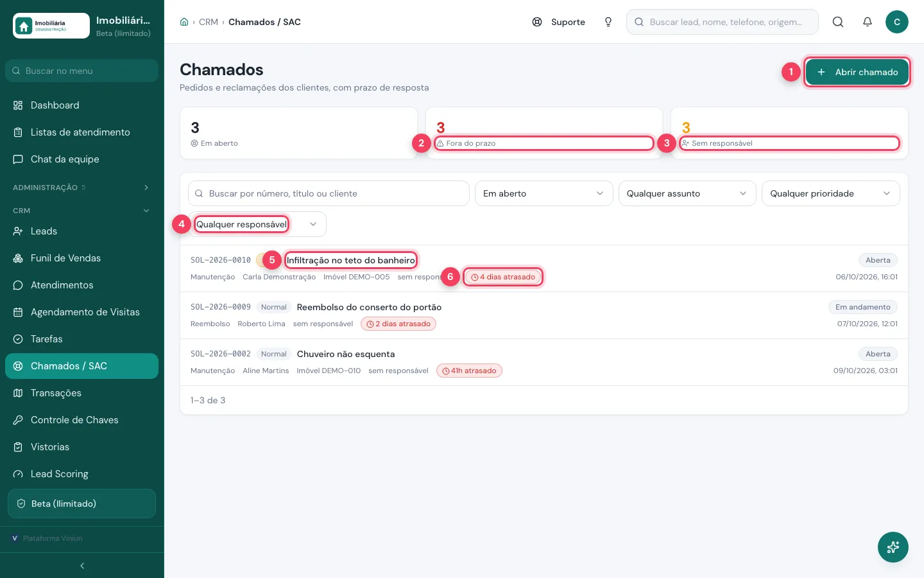This screenshot has width=924, height=578.
Task: Open Vistorias from the sidebar
Action: coord(81,447)
